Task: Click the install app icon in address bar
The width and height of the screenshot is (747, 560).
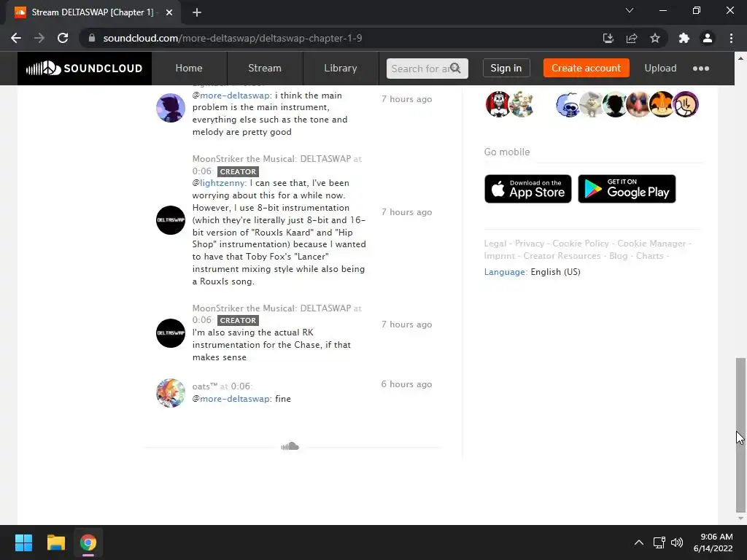Action: (608, 38)
